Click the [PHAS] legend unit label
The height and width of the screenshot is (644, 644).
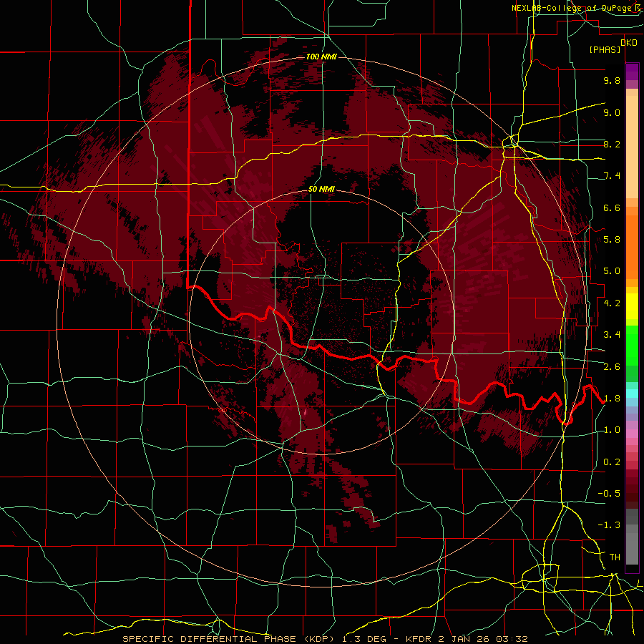click(x=605, y=49)
